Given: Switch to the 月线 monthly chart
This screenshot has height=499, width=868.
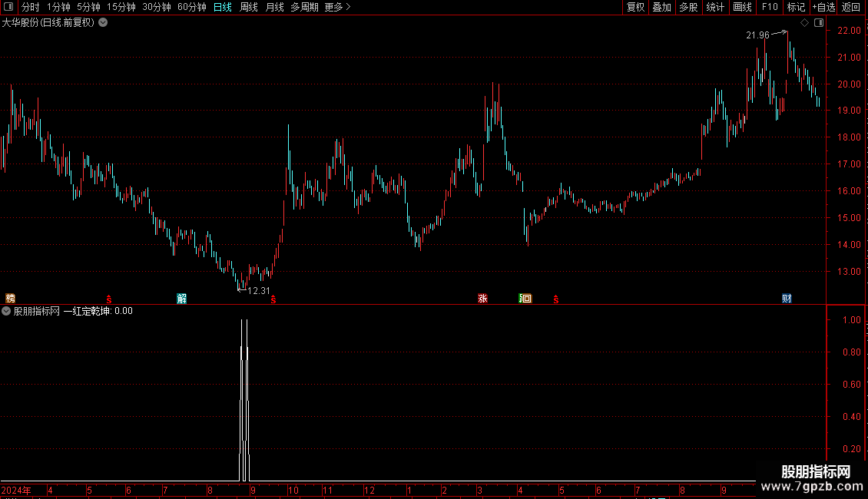Looking at the screenshot, I should pyautogui.click(x=274, y=7).
